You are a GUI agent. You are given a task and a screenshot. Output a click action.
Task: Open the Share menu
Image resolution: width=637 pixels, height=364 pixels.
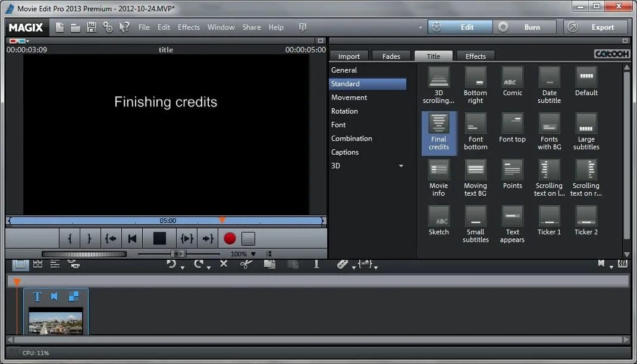(252, 27)
